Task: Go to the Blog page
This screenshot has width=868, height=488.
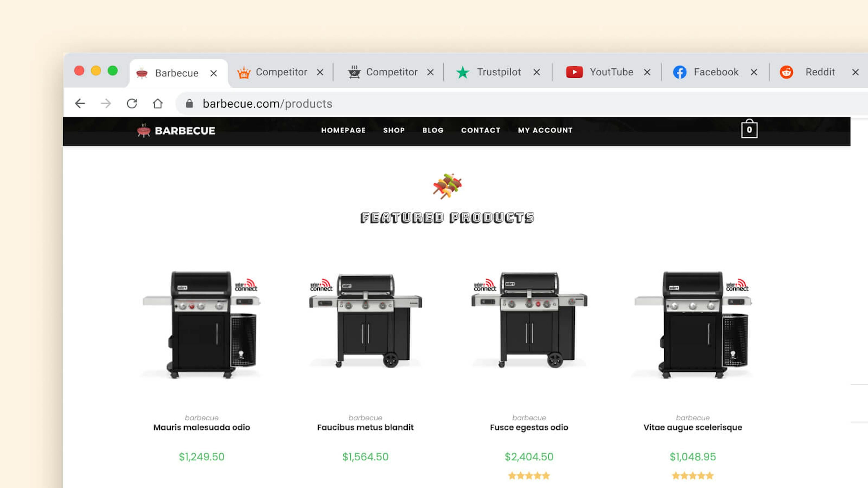Action: coord(433,130)
